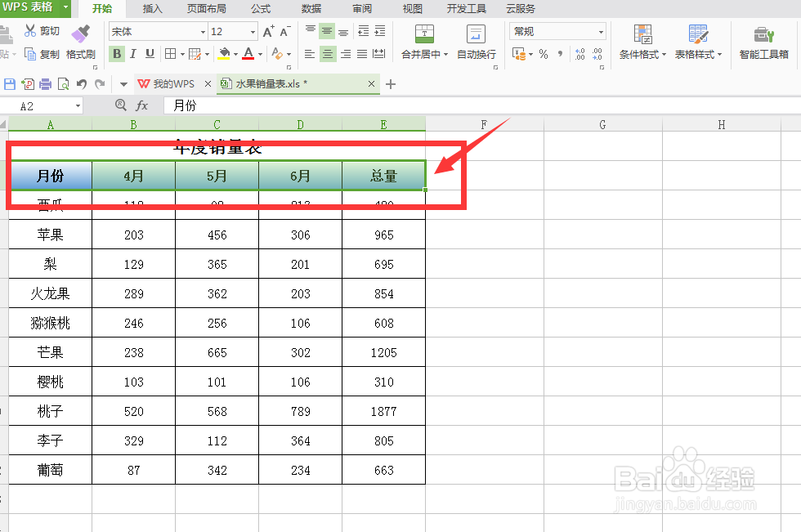This screenshot has width=801, height=532.
Task: Toggle Italic formatting
Action: pyautogui.click(x=132, y=54)
